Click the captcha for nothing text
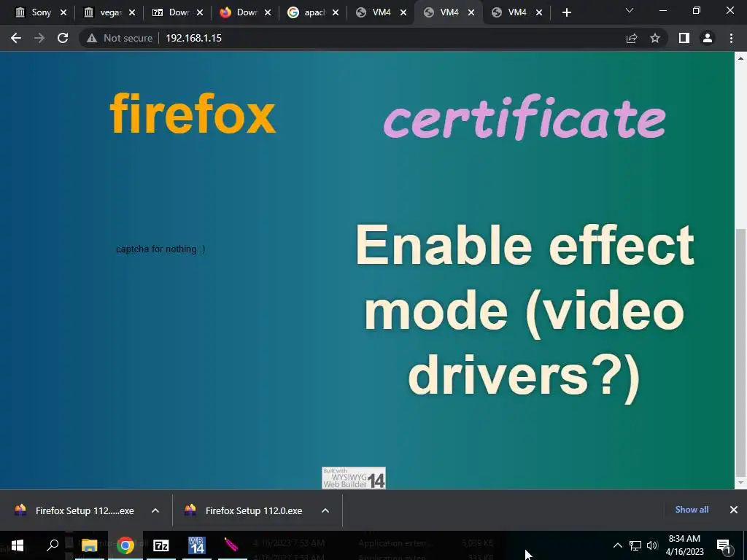This screenshot has width=747, height=560. [160, 249]
